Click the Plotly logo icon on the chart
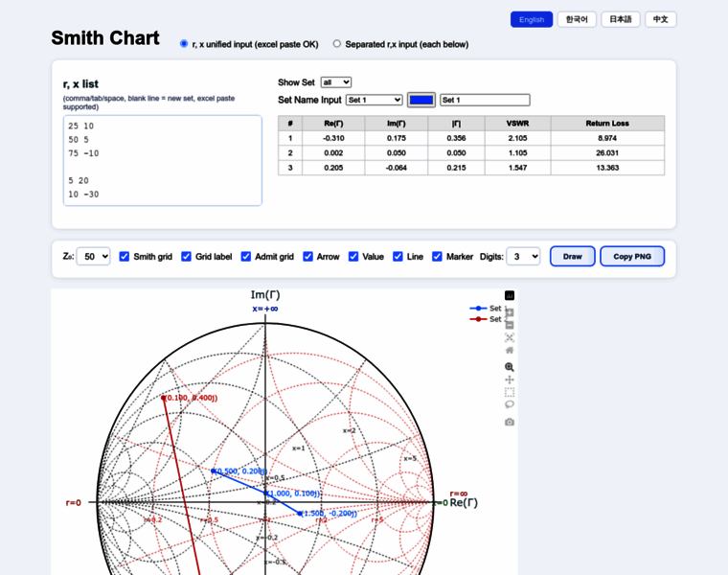Screen dimensions: 728x575 pos(510,295)
